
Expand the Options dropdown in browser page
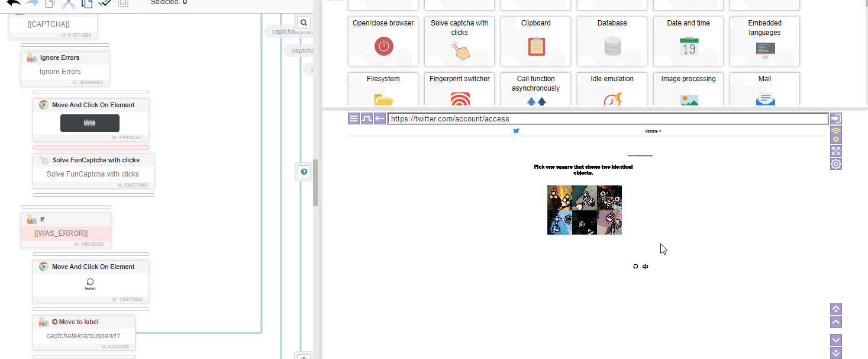click(x=653, y=131)
